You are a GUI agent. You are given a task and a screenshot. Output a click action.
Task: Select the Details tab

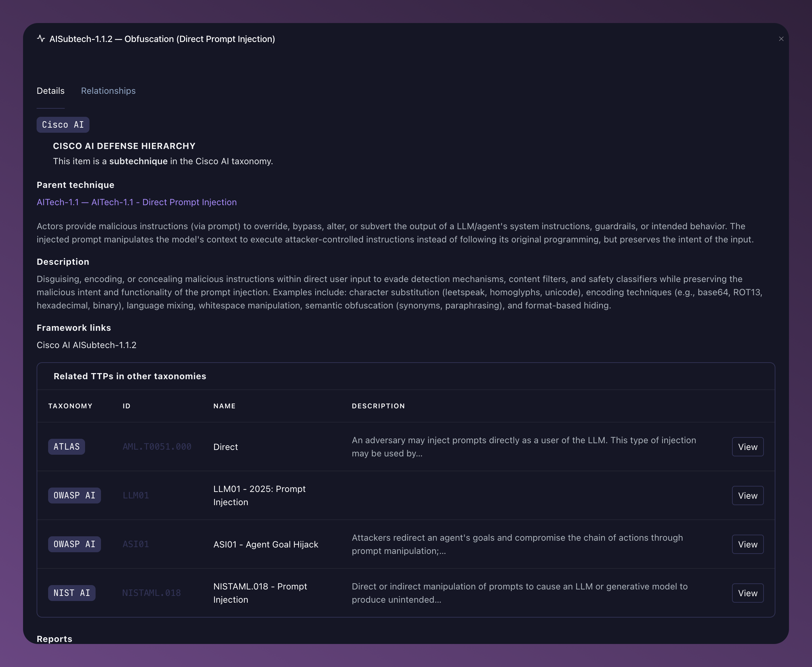[x=50, y=91]
